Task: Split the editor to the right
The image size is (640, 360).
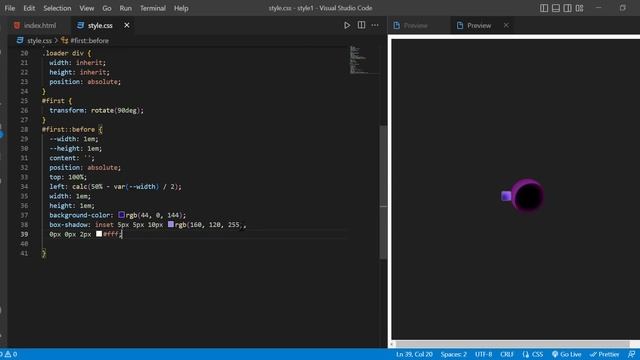Action: [361, 25]
